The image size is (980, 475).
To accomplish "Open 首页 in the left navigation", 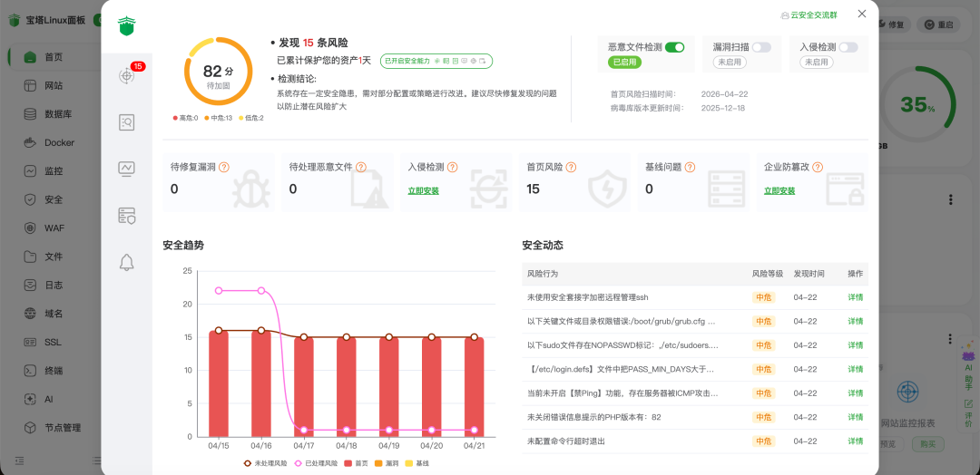I will click(54, 57).
